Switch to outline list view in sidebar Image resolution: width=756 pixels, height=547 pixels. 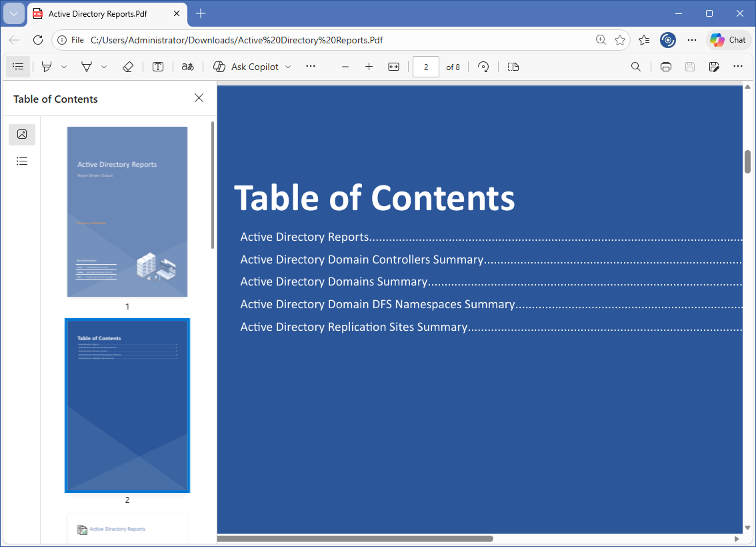click(22, 161)
